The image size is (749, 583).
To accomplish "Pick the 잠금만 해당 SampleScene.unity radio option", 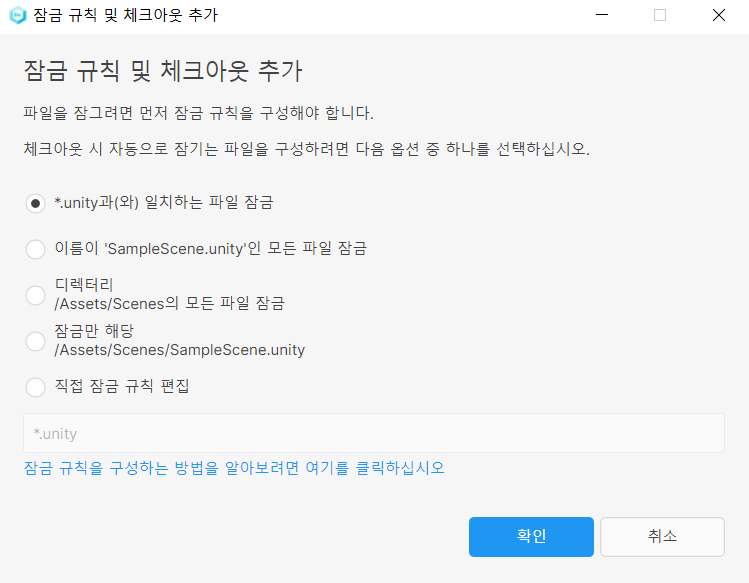I will 35,341.
